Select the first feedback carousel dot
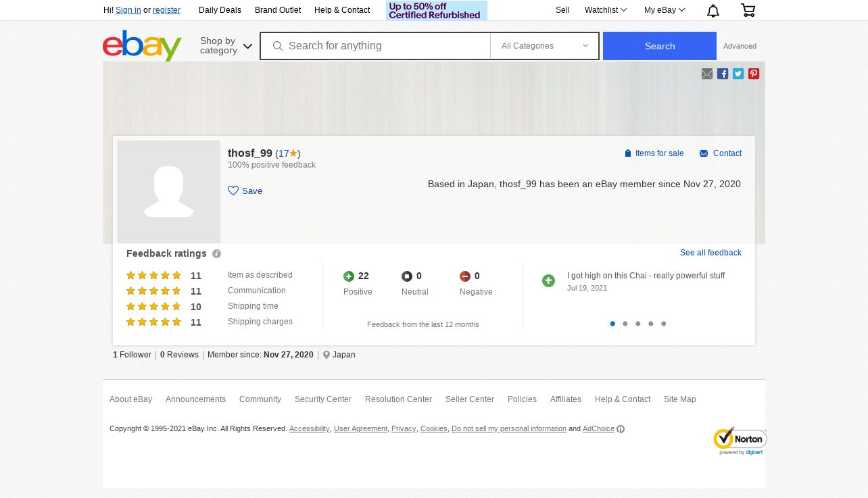 (612, 324)
